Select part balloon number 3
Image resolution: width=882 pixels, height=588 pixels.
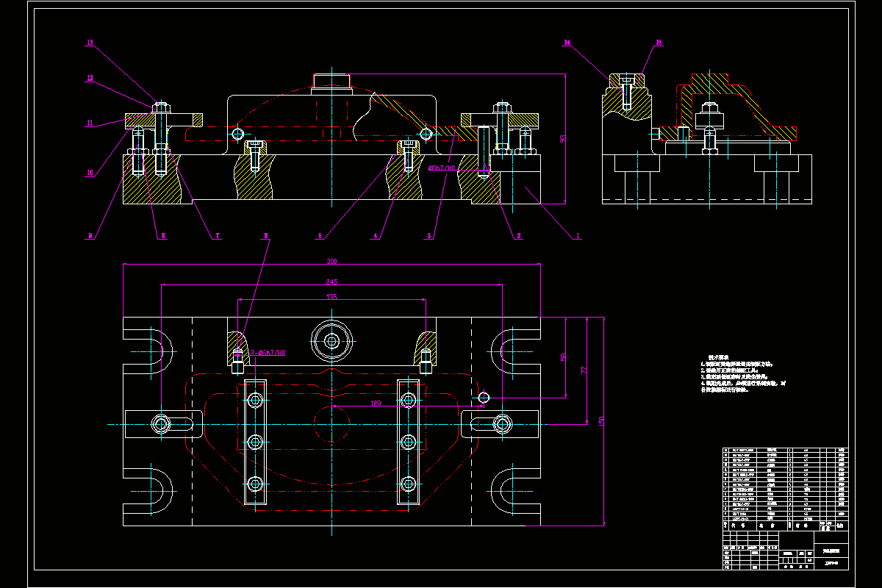(x=431, y=236)
